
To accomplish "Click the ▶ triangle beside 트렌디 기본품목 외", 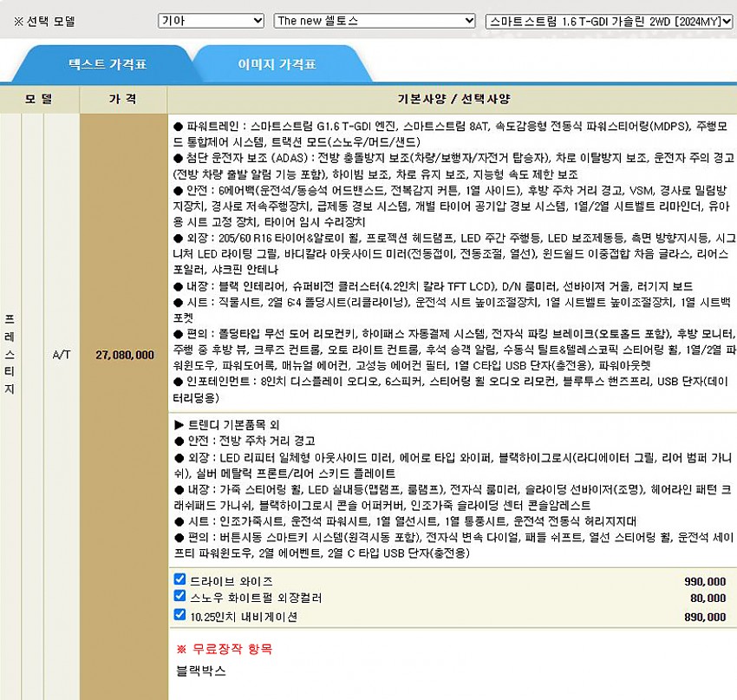I will [179, 424].
